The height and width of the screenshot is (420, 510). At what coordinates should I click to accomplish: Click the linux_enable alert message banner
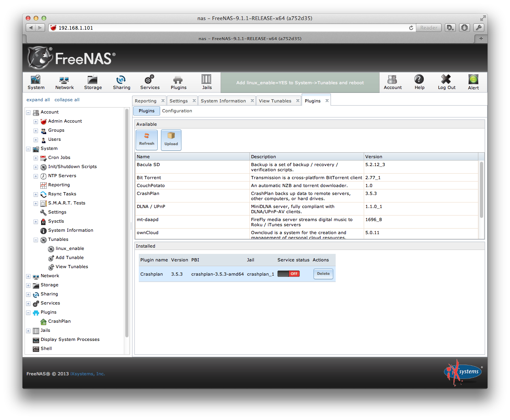300,83
